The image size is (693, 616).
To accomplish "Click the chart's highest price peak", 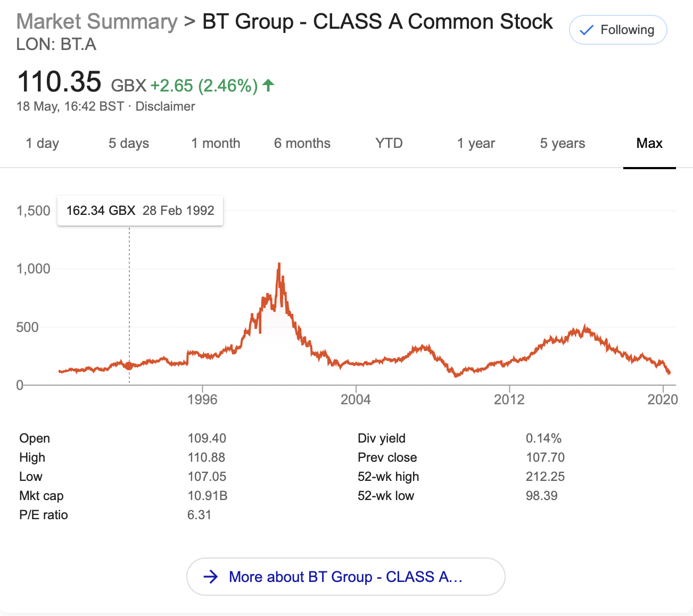I will pos(279,264).
